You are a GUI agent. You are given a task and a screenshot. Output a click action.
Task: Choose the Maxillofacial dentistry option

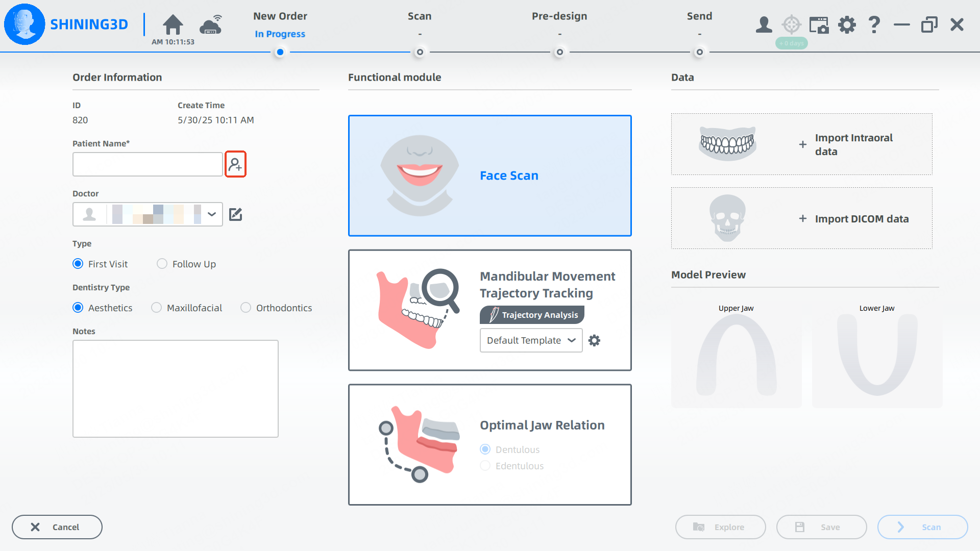(157, 308)
